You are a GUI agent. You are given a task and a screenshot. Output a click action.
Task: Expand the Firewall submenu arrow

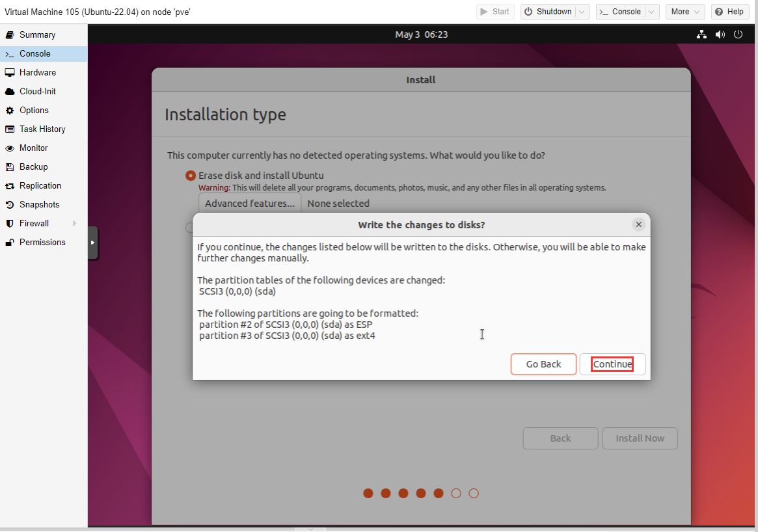click(x=75, y=224)
